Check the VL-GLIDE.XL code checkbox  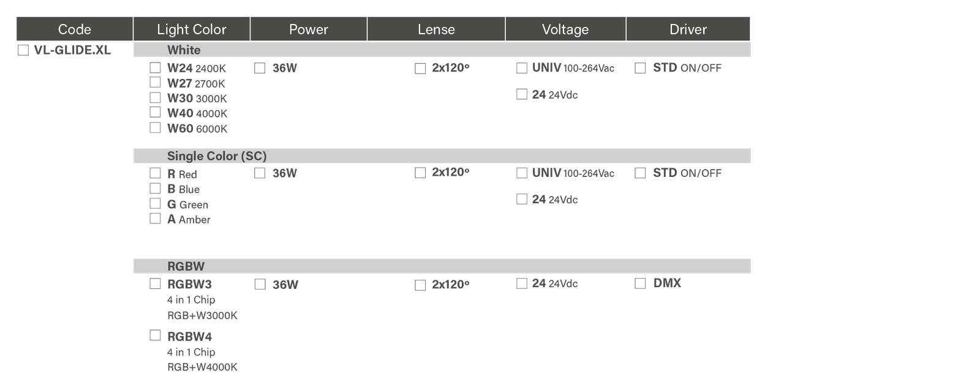(x=23, y=51)
